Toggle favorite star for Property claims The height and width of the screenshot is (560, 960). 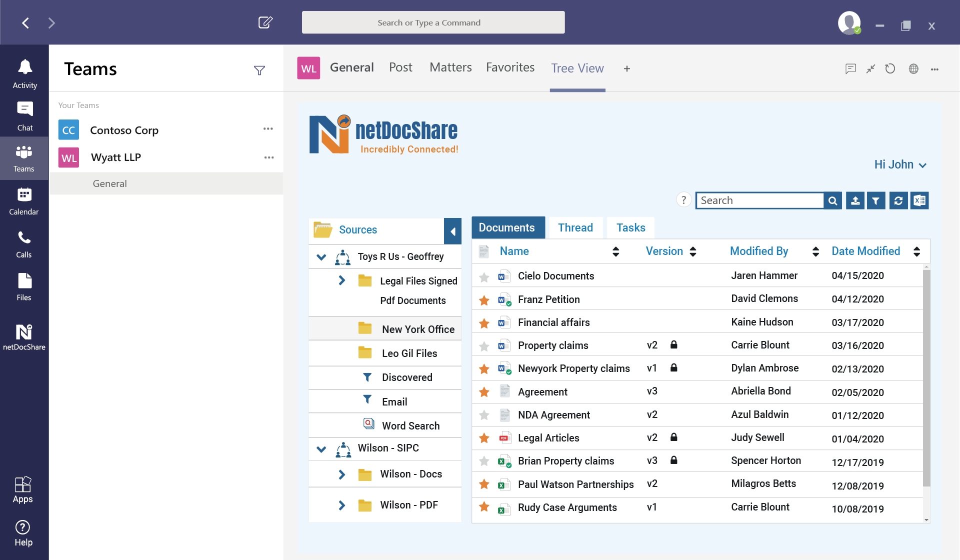click(x=484, y=346)
